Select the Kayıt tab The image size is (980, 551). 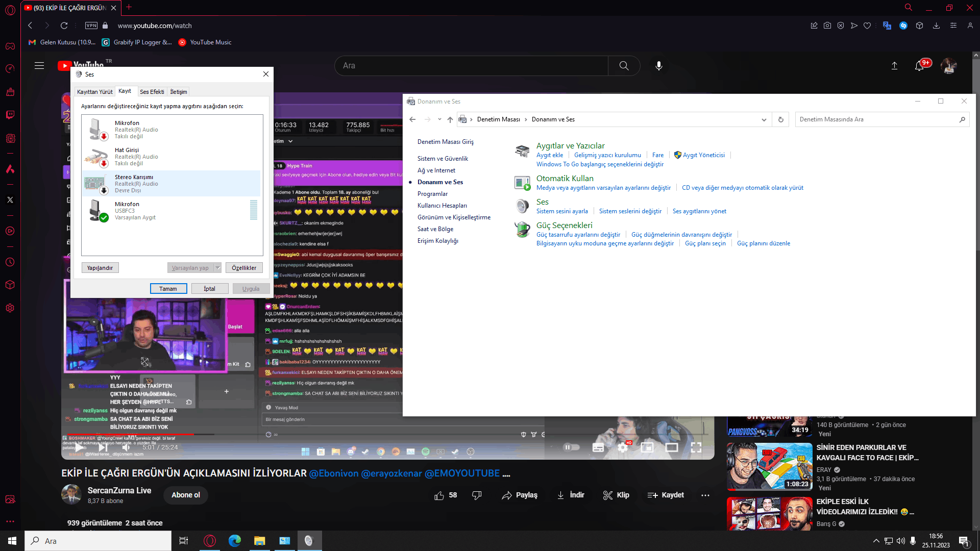(x=125, y=91)
